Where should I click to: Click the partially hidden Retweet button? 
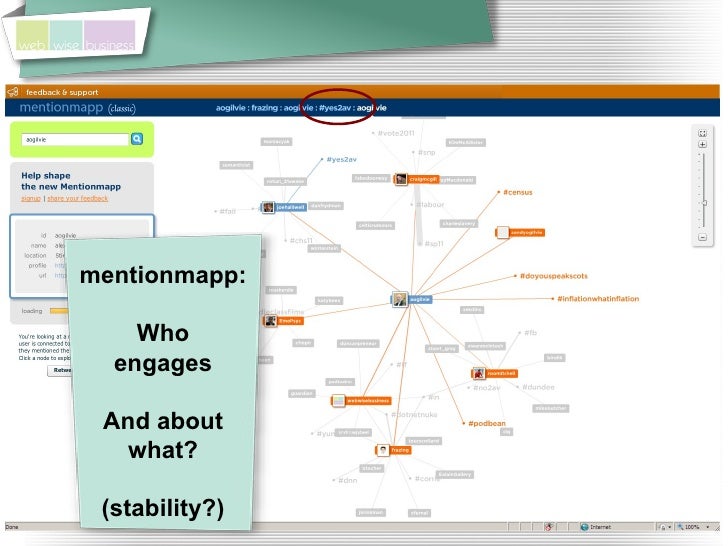[59, 370]
